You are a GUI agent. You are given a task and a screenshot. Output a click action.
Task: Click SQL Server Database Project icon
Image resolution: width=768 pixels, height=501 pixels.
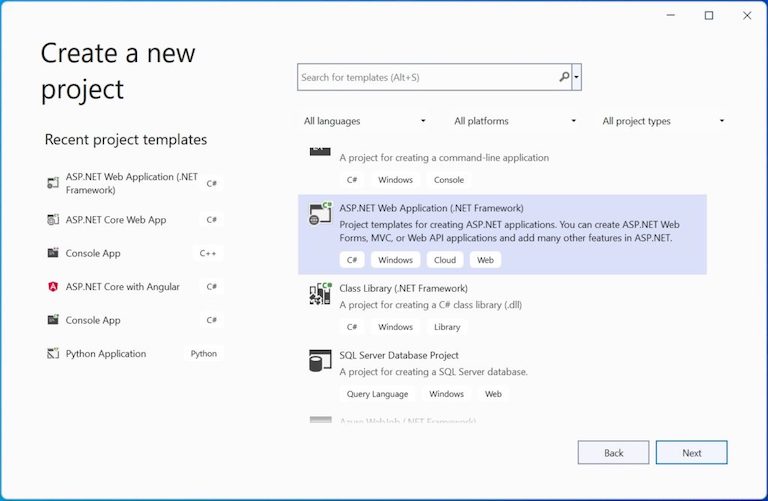tap(320, 361)
